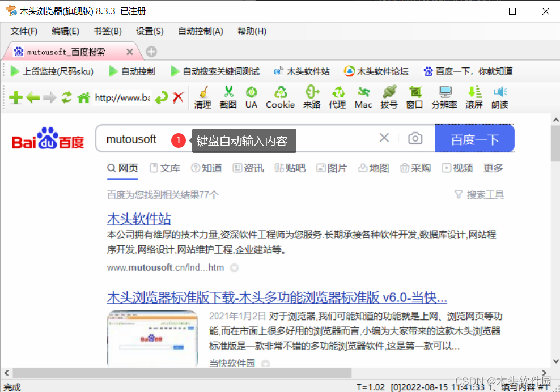Open the 帮助(H) menu
The width and height of the screenshot is (560, 392).
pyautogui.click(x=252, y=31)
